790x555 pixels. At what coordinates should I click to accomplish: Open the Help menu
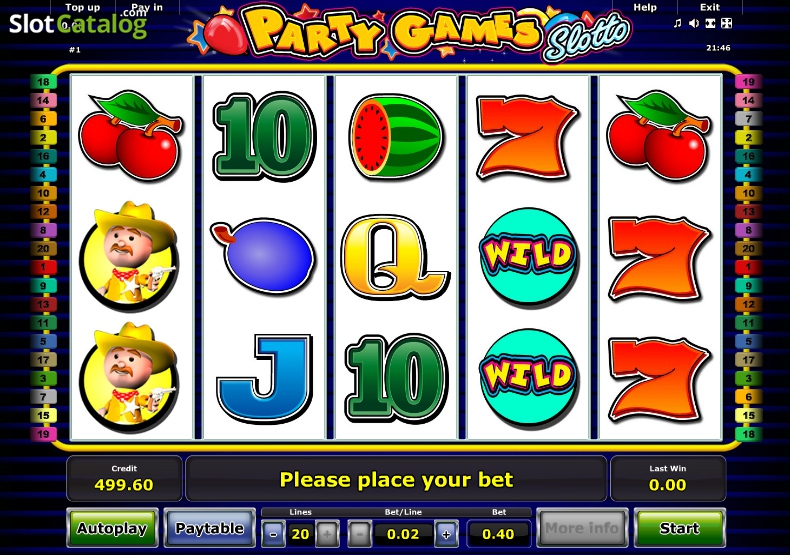click(645, 8)
